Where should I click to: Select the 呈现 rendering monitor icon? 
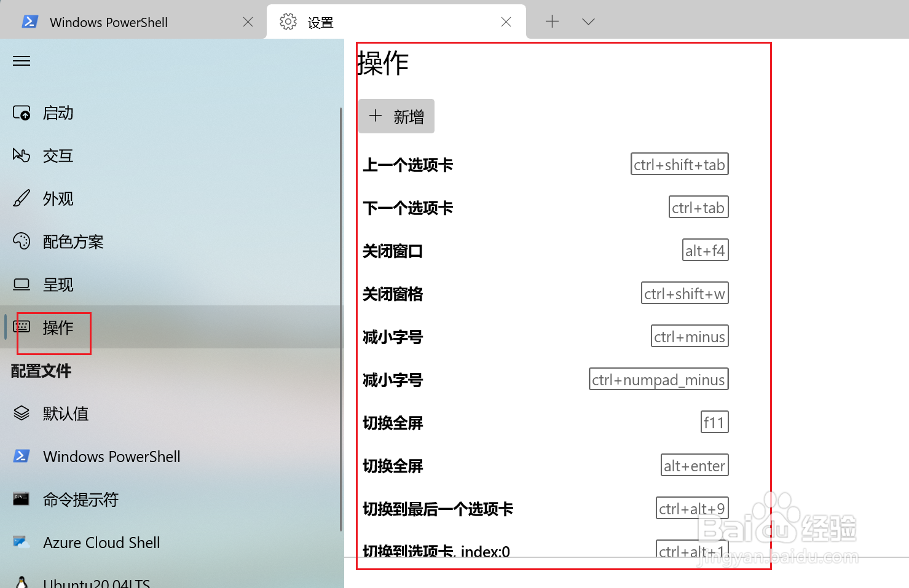(22, 284)
